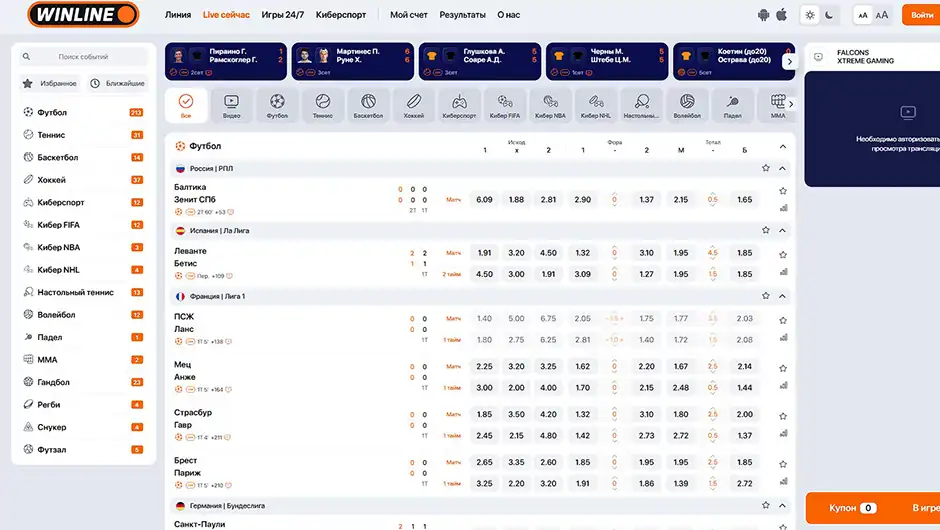Collapse the Футбол section chevron
Image resolution: width=940 pixels, height=530 pixels.
click(x=782, y=146)
